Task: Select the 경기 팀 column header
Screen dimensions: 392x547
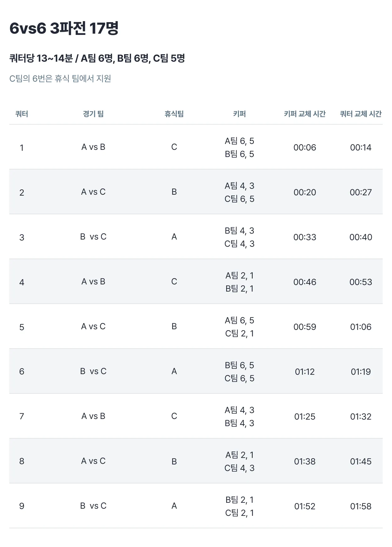Action: [93, 114]
